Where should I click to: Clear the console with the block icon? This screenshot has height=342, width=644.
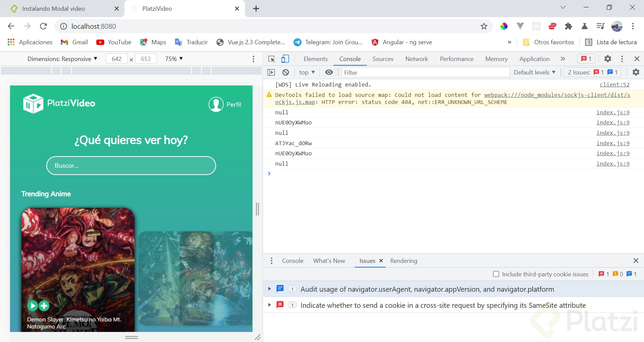[286, 72]
